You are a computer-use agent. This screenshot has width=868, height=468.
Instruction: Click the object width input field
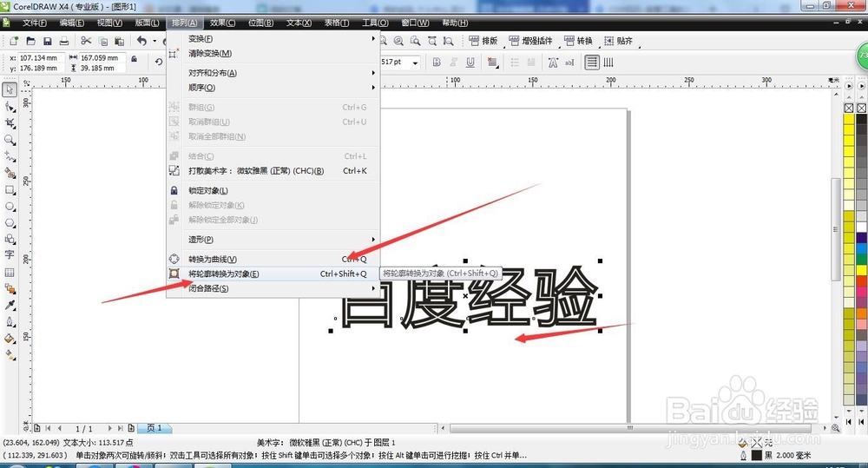(x=102, y=57)
